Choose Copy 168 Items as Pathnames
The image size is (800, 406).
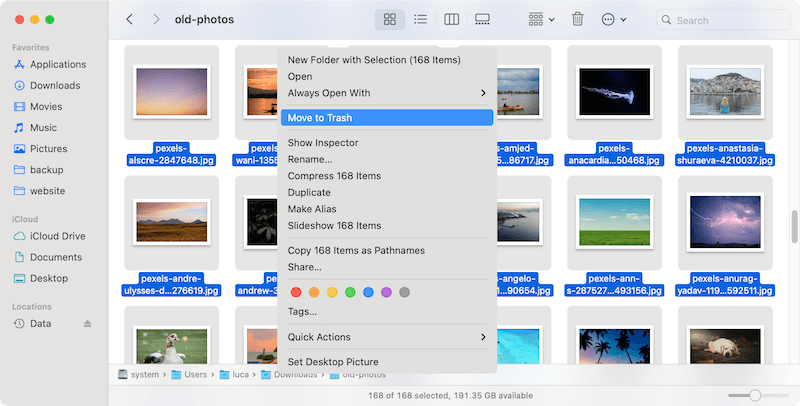387,250
